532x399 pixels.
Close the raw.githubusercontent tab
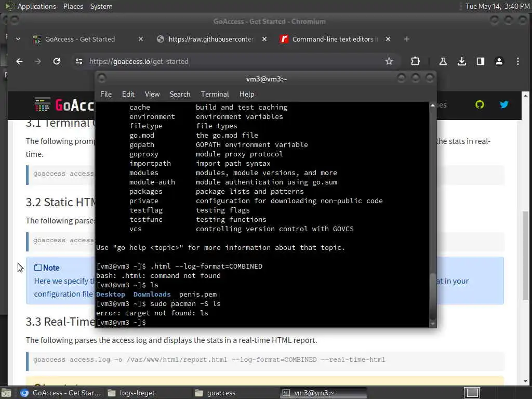(x=264, y=39)
